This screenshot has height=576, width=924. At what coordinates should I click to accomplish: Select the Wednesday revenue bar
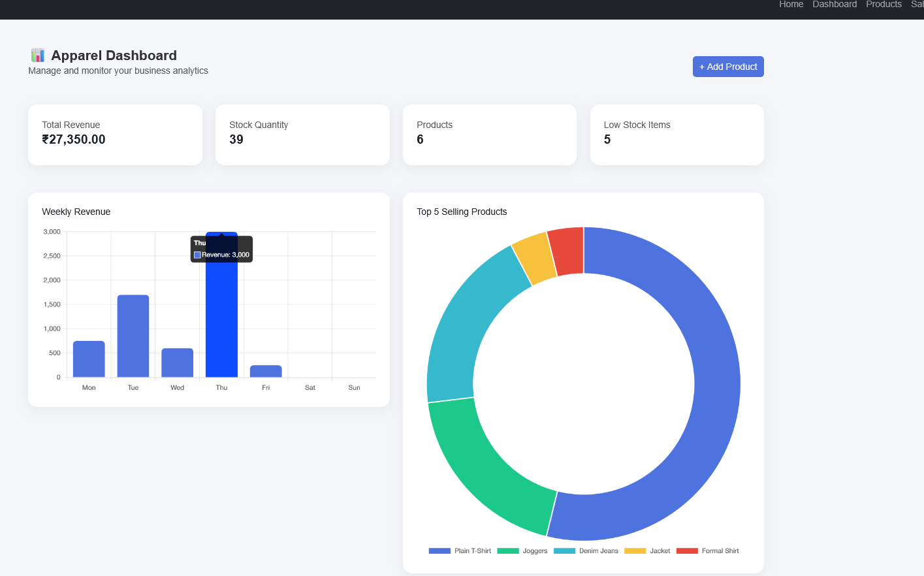(x=178, y=363)
